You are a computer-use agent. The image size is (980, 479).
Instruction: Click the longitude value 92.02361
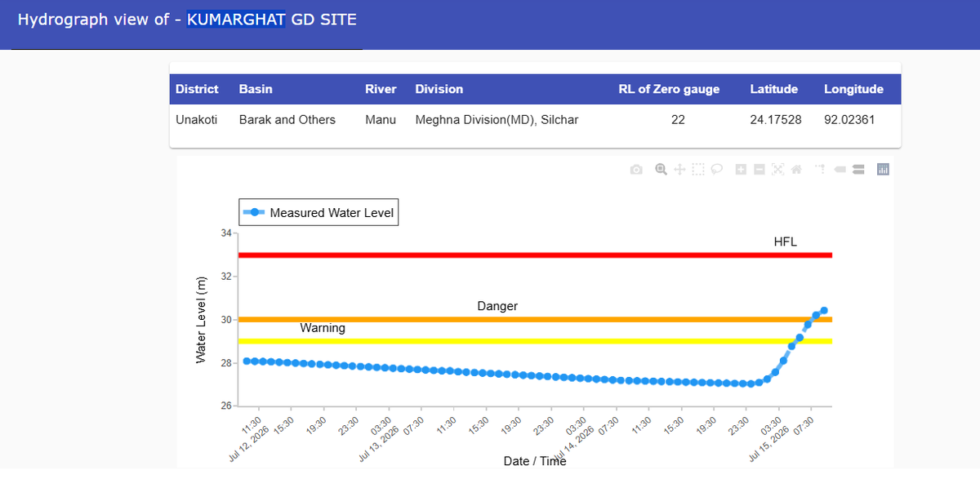[x=849, y=119]
